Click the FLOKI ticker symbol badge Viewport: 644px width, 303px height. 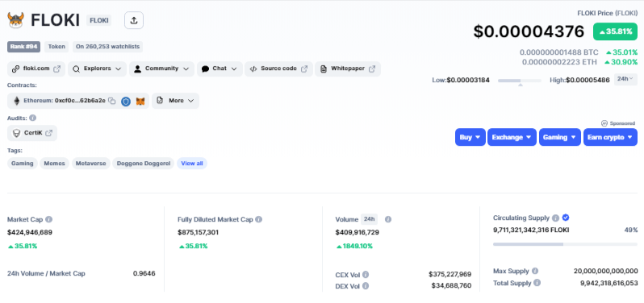point(98,20)
